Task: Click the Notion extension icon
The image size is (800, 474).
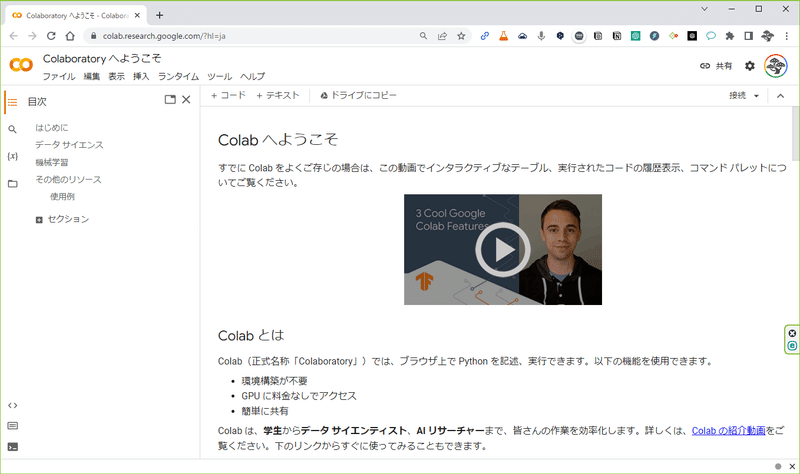Action: pos(617,36)
